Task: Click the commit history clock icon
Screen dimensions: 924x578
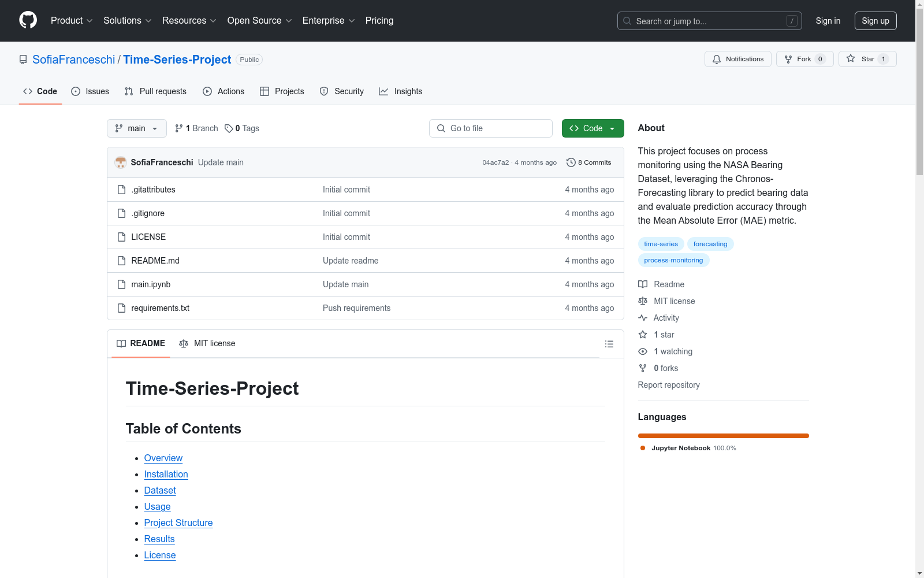Action: pos(571,162)
